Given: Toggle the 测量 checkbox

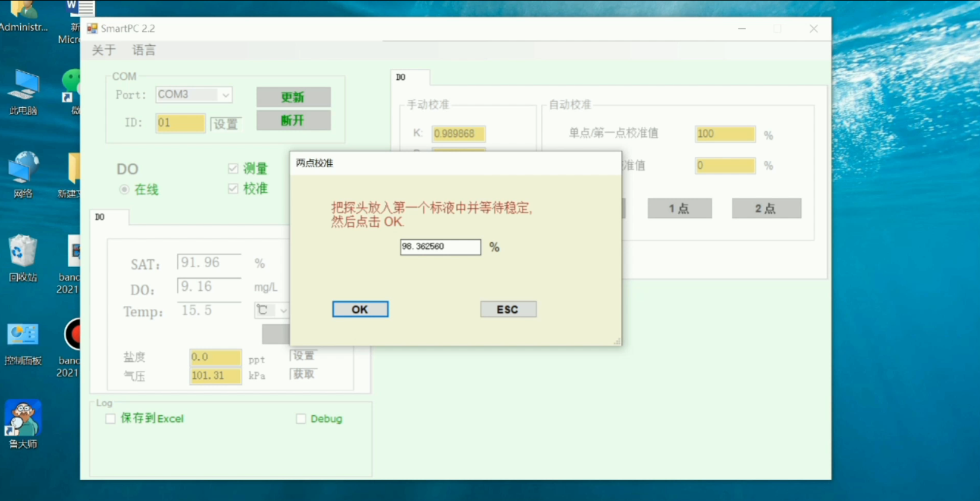Looking at the screenshot, I should (x=233, y=169).
